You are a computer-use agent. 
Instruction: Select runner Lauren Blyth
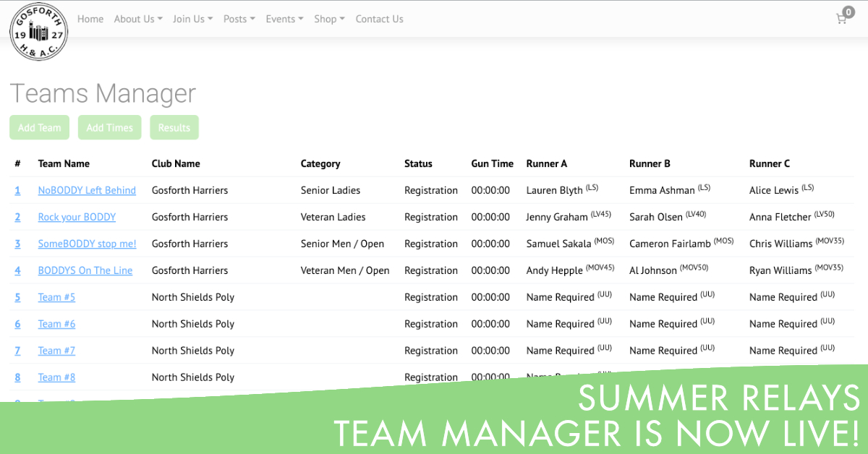pos(554,190)
